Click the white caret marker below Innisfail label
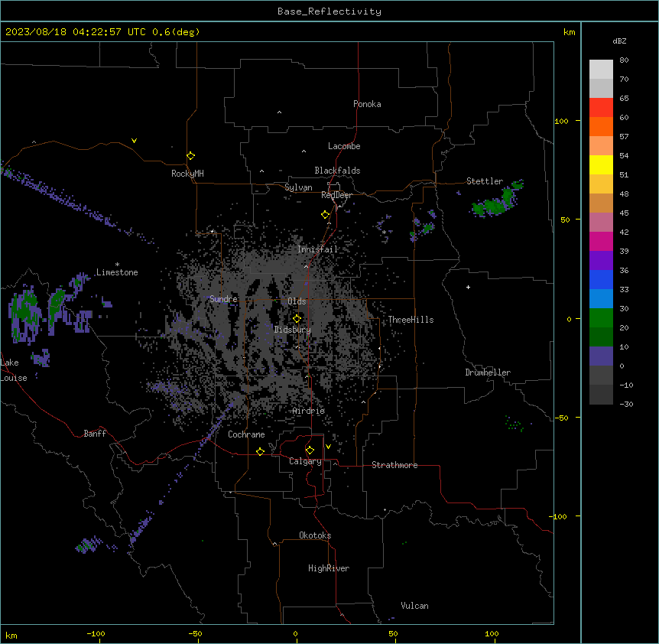The width and height of the screenshot is (659, 644). click(306, 266)
